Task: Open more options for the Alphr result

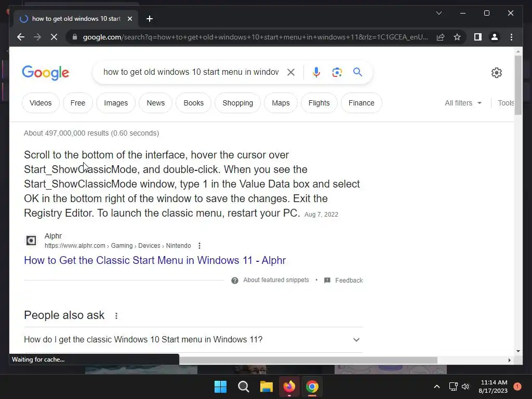Action: [x=199, y=246]
